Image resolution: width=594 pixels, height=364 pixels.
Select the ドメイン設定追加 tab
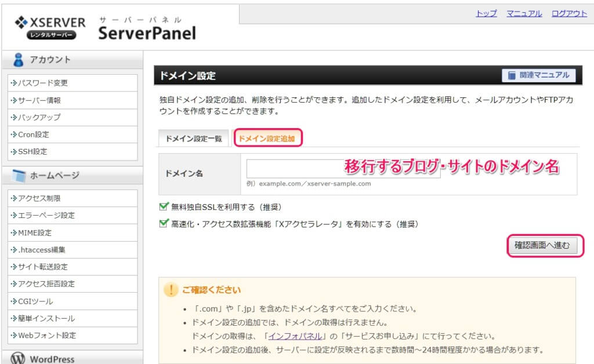(267, 139)
